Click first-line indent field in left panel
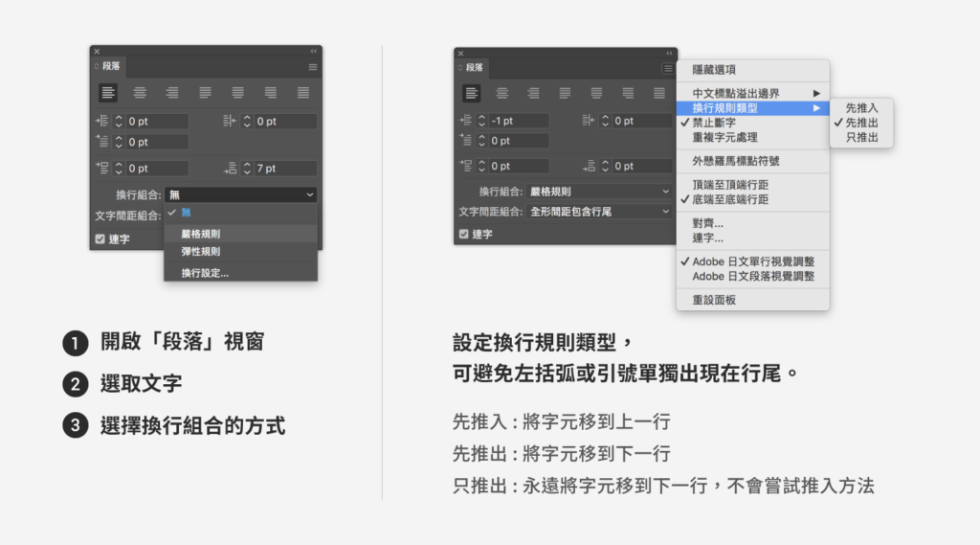 (156, 142)
